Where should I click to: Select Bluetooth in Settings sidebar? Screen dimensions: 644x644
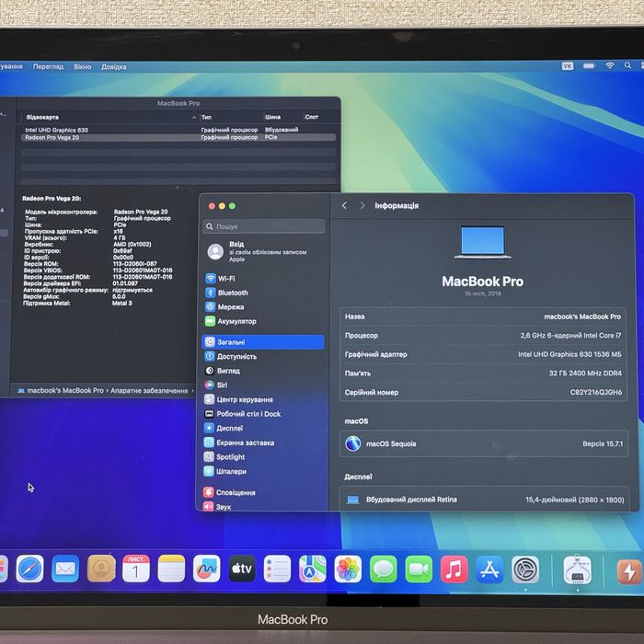263,293
